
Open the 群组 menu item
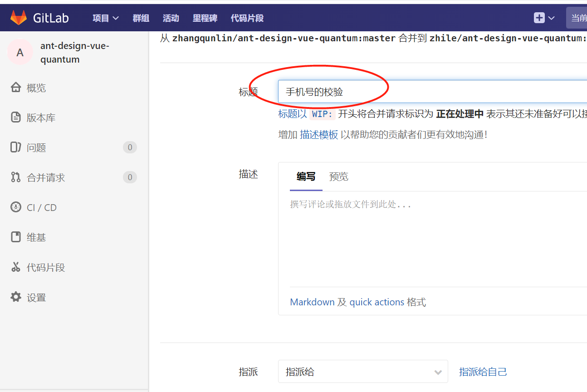[141, 18]
